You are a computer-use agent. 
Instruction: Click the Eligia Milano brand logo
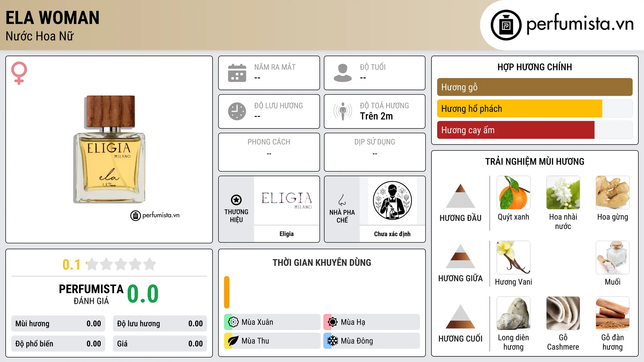(x=286, y=200)
